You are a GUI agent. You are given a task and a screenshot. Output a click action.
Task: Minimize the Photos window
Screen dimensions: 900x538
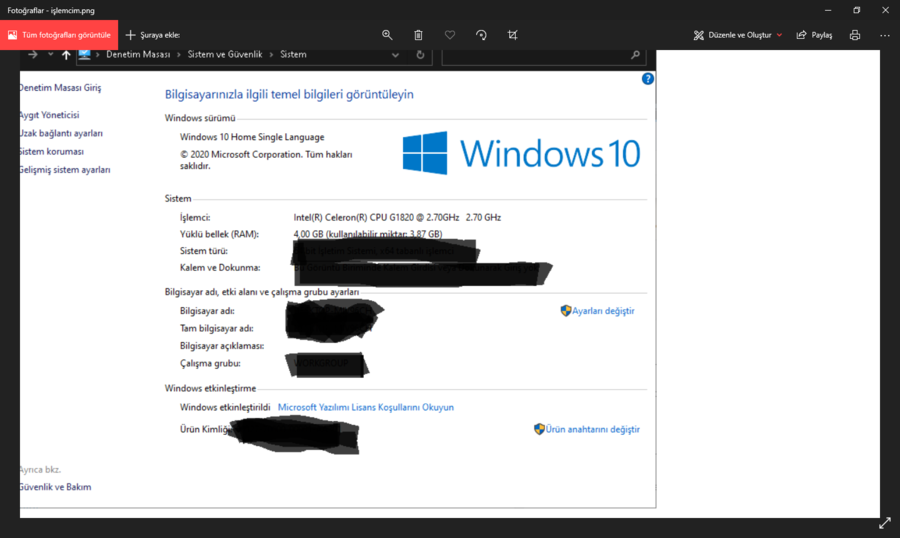pos(828,10)
